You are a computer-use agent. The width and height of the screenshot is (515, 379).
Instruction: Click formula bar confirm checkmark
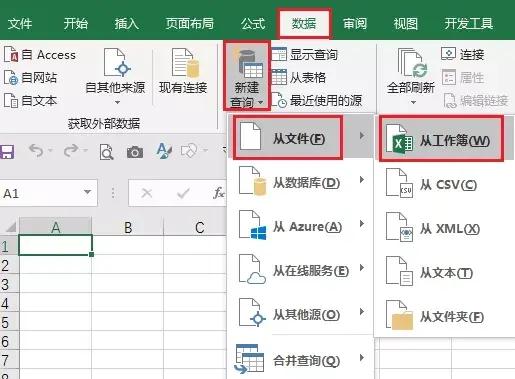point(183,193)
